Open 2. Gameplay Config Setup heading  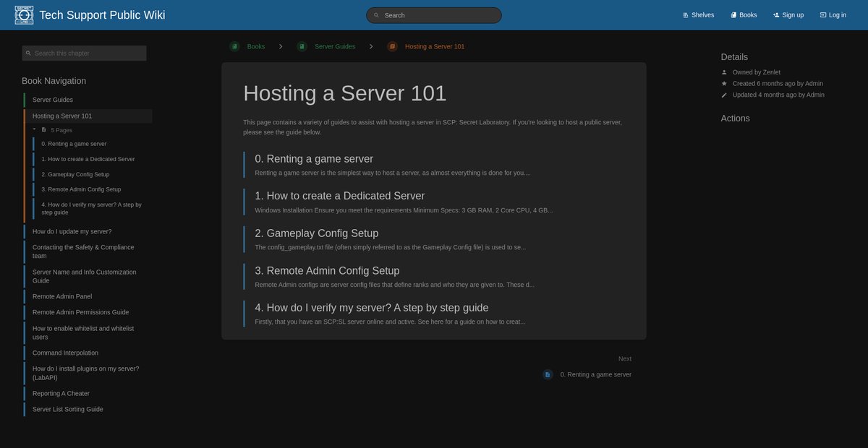point(317,233)
